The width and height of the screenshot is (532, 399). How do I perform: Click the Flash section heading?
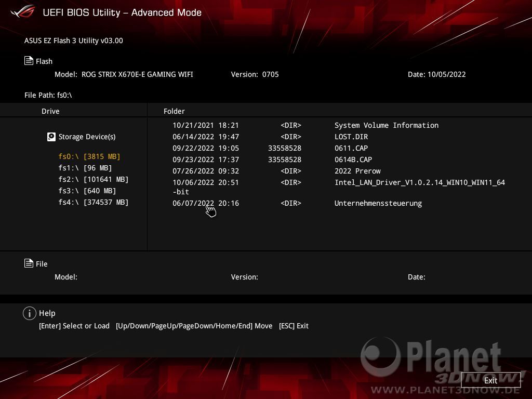click(44, 61)
